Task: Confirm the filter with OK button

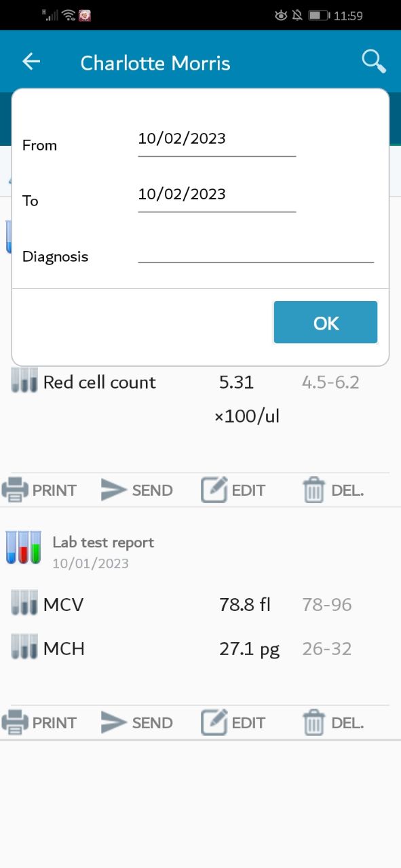Action: (326, 323)
